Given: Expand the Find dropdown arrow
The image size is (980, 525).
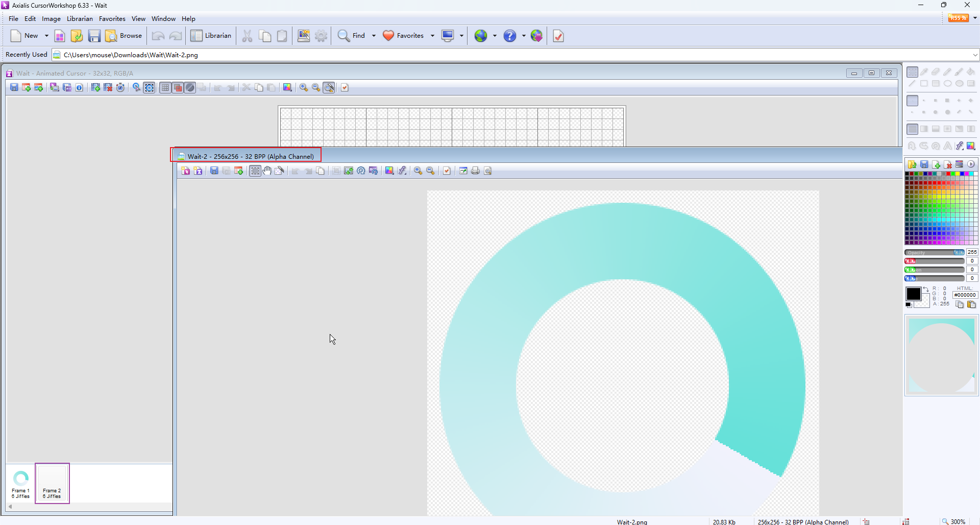Looking at the screenshot, I should [x=374, y=36].
